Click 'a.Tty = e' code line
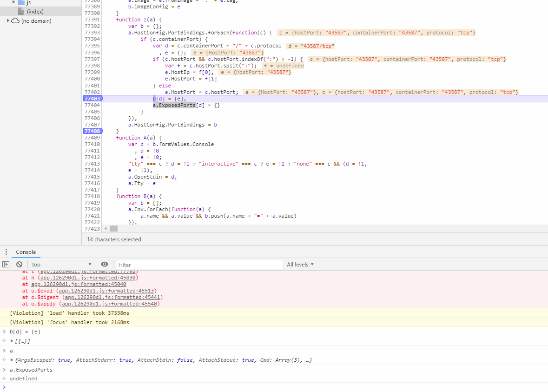 [x=142, y=184]
